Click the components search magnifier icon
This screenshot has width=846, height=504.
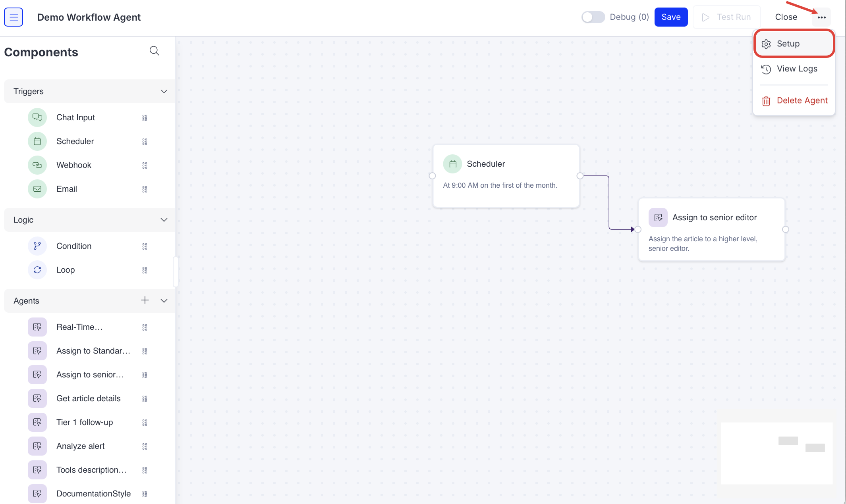point(154,51)
